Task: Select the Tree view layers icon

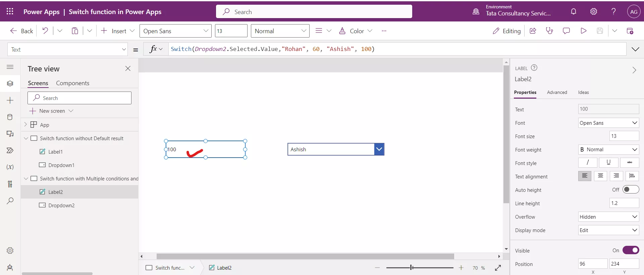Action: pyautogui.click(x=10, y=84)
